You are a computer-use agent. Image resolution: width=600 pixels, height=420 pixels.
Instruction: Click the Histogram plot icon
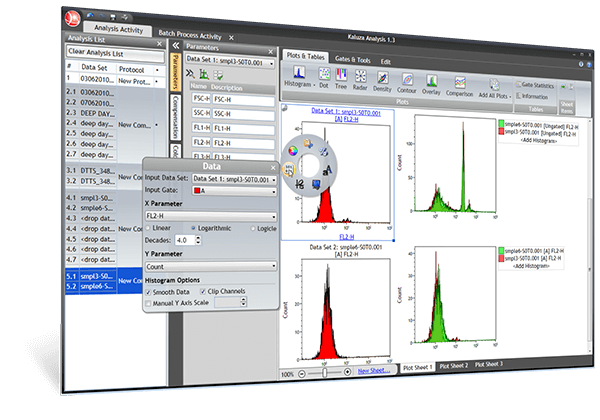click(x=298, y=75)
